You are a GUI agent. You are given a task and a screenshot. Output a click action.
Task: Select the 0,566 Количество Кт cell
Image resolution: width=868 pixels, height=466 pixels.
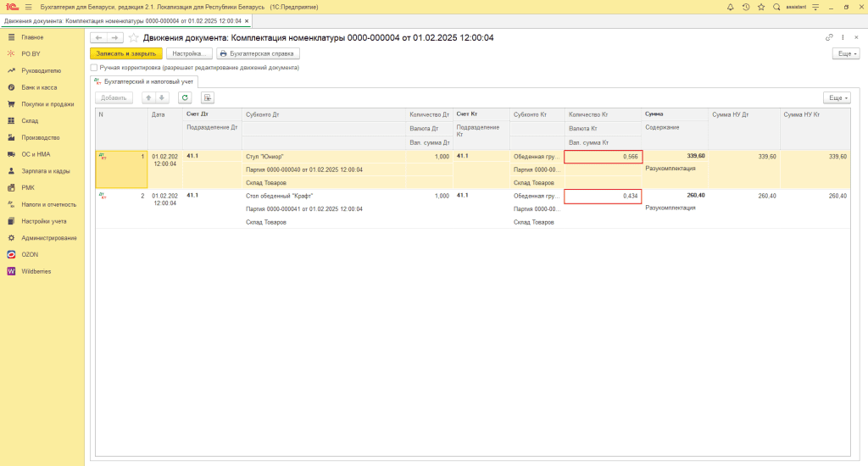pos(604,157)
